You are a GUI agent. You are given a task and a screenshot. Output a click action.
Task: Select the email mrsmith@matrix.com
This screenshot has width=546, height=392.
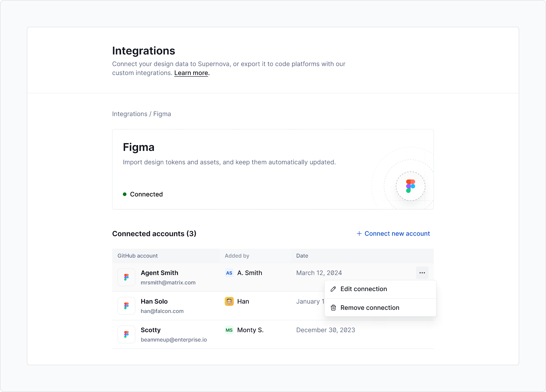click(168, 283)
